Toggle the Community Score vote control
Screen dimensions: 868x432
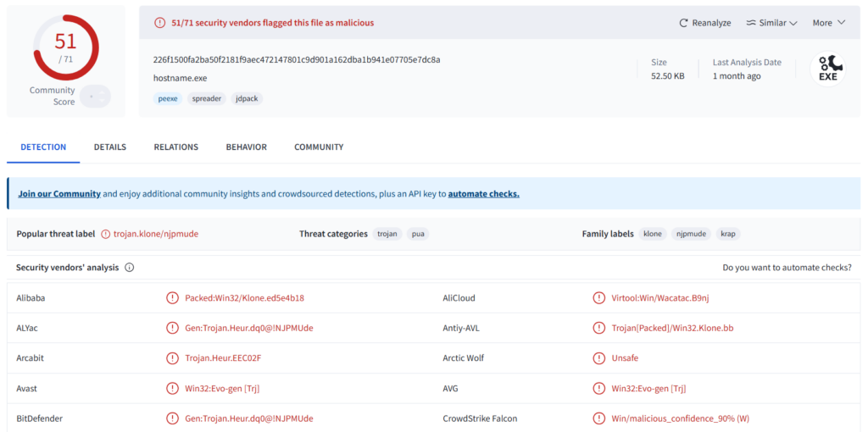[x=96, y=97]
